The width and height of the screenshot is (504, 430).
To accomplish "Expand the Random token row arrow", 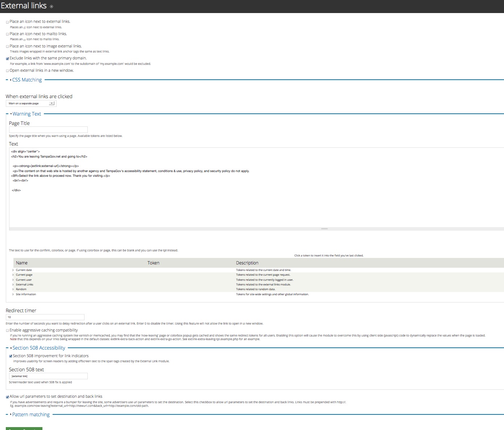I will click(13, 289).
